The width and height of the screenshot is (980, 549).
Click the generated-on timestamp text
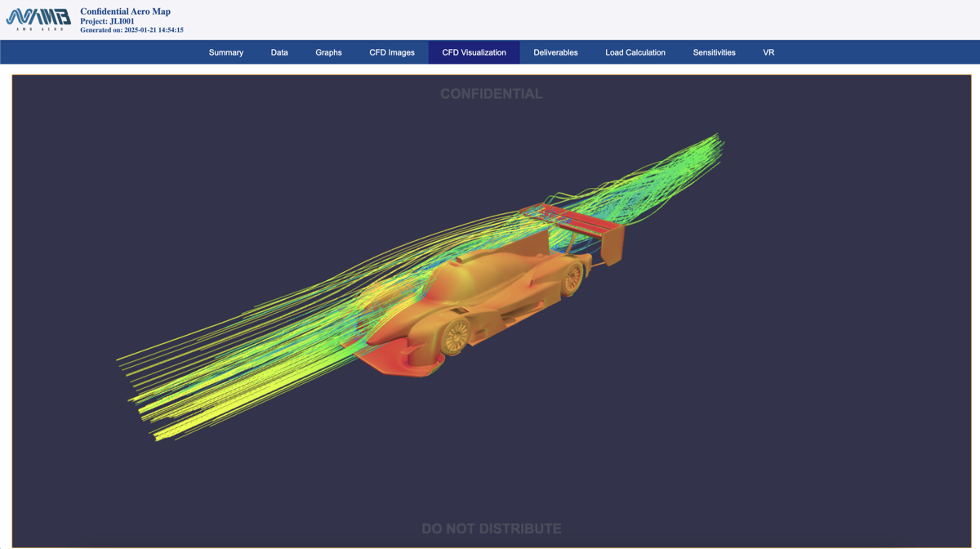pos(131,30)
